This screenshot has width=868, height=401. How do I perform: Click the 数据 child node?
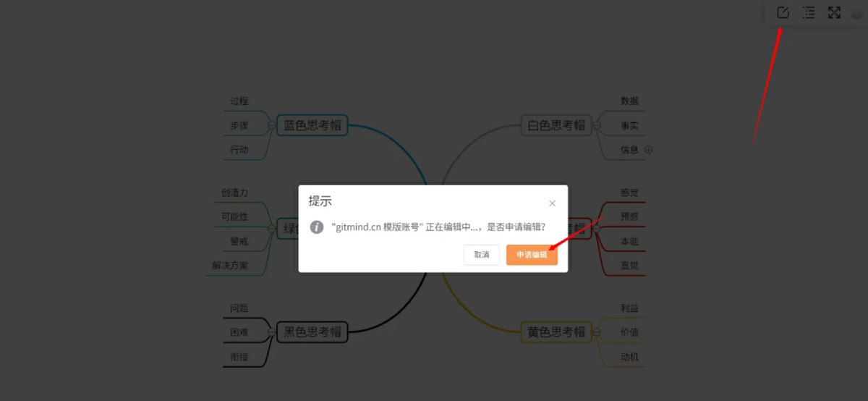629,101
